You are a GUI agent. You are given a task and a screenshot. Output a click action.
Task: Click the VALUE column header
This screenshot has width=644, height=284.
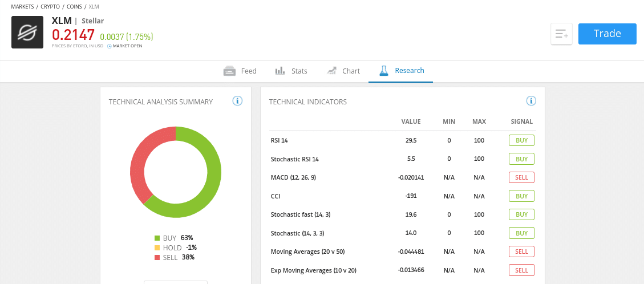pyautogui.click(x=411, y=121)
